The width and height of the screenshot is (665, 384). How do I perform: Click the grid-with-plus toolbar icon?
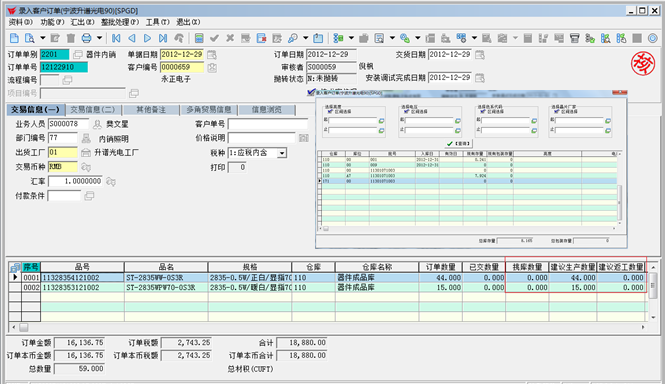pos(461,38)
